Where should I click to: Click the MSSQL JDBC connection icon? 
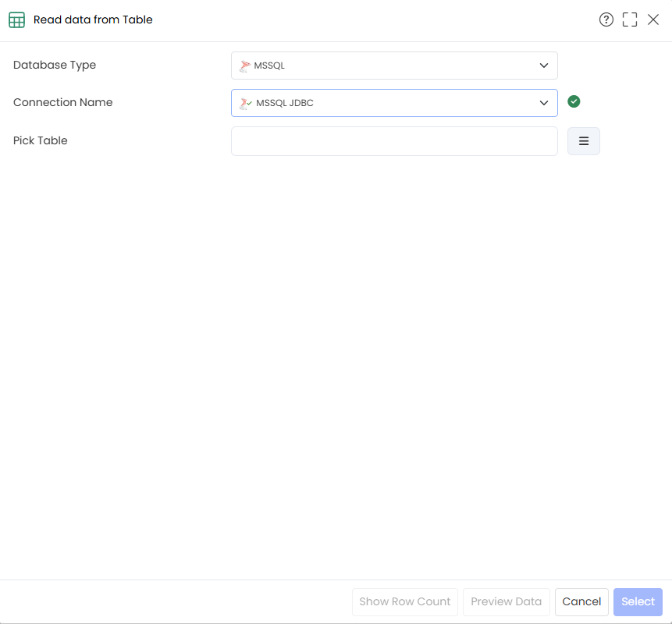[246, 103]
